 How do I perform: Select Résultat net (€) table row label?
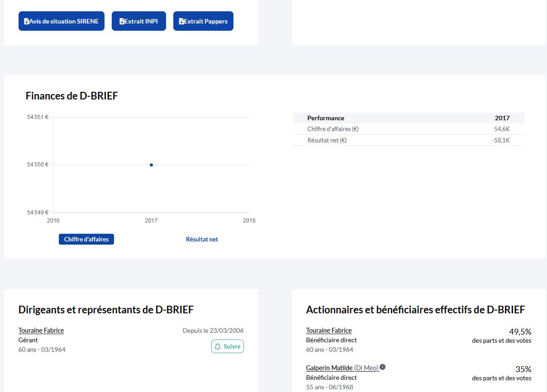[x=327, y=141]
